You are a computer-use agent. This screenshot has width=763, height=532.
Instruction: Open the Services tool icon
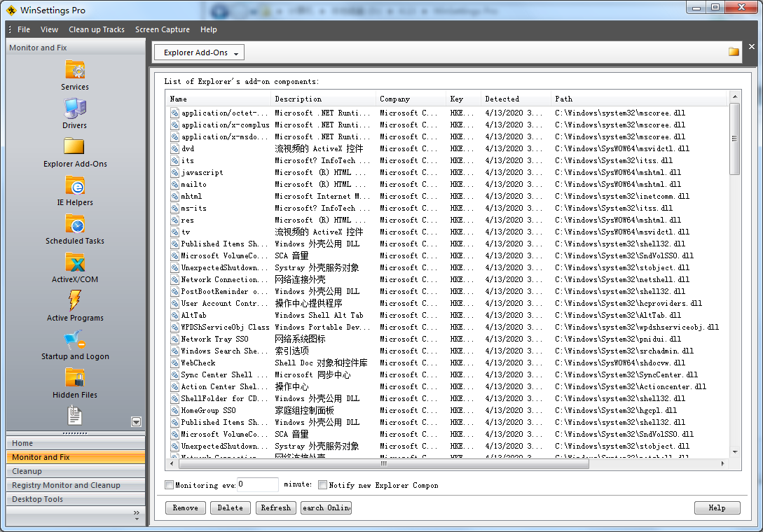[75, 70]
